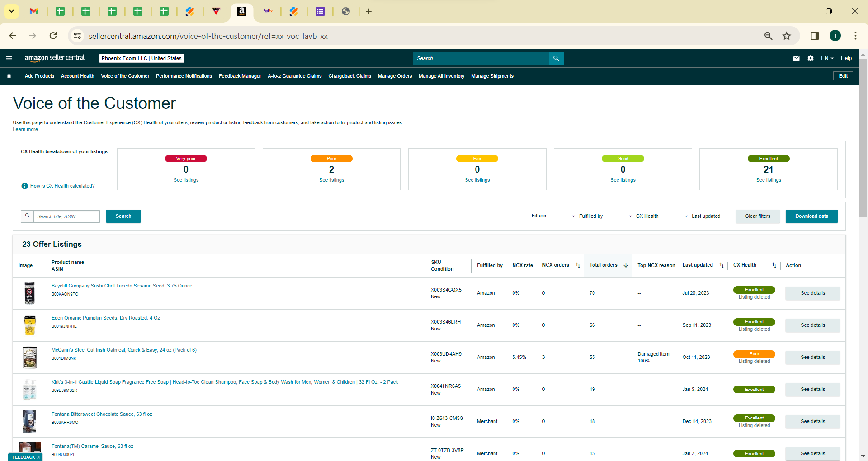This screenshot has height=461, width=868.
Task: See listings under Poor
Action: pos(332,180)
